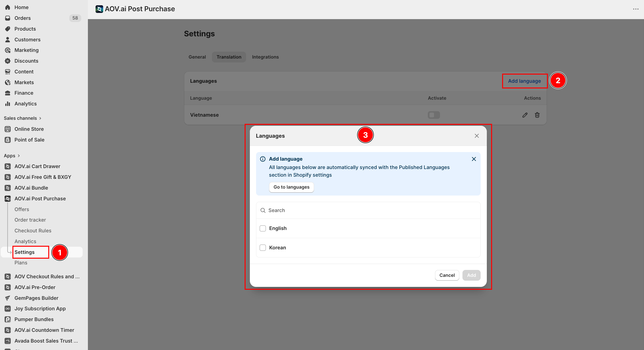The width and height of the screenshot is (644, 350).
Task: Open the Integrations tab
Action: point(265,57)
